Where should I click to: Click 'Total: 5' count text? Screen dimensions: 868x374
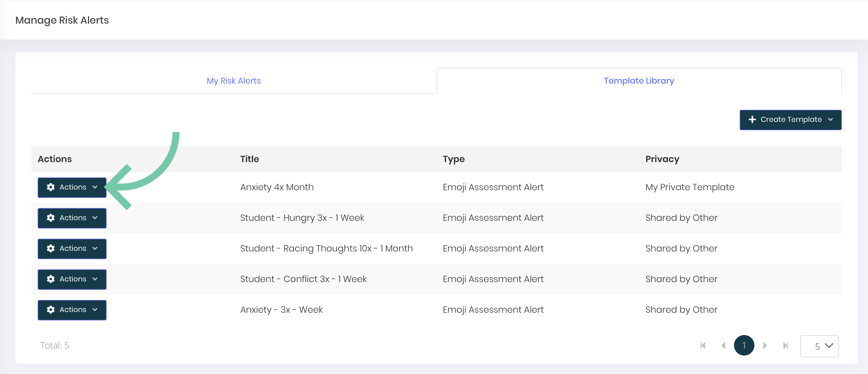pyautogui.click(x=55, y=345)
